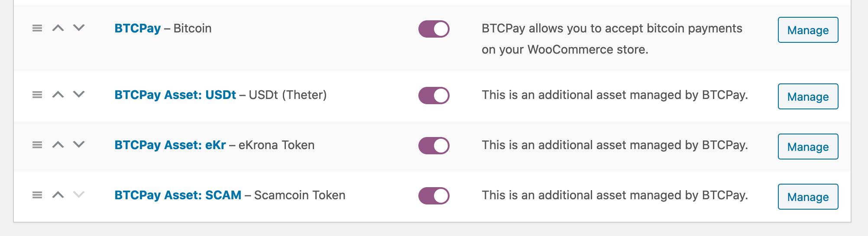Disable the eKrona Token toggle

point(434,146)
